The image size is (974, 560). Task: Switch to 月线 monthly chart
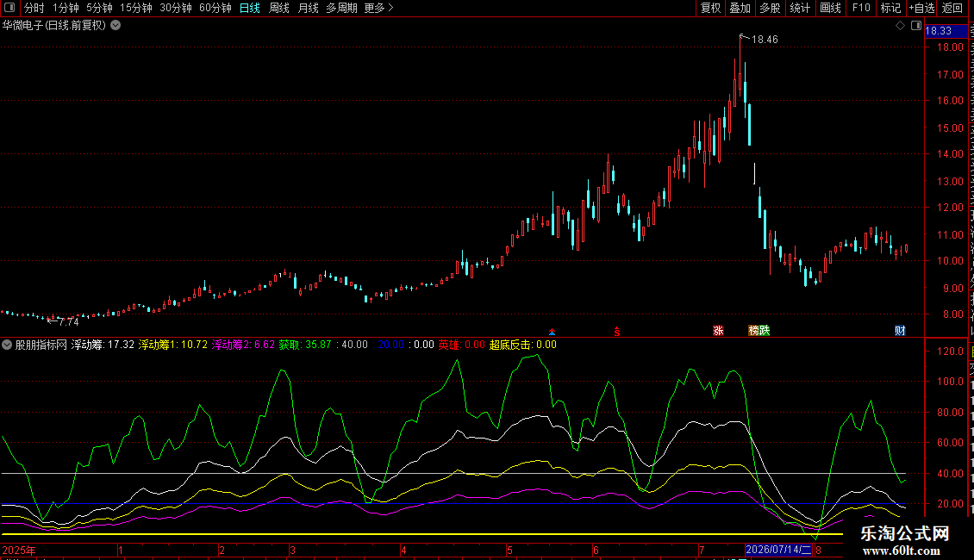click(x=308, y=8)
